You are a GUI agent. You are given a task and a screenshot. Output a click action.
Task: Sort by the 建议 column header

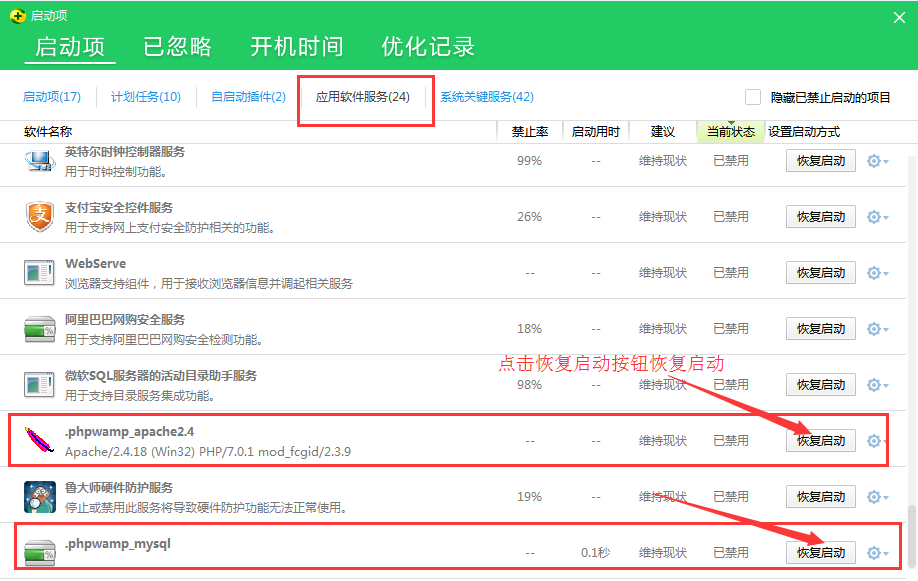(x=663, y=132)
